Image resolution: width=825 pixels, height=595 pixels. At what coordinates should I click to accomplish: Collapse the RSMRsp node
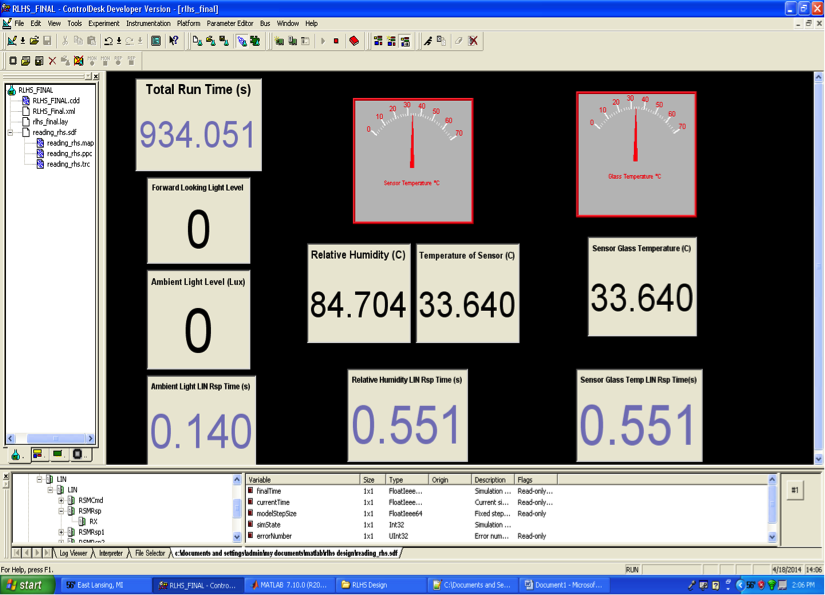(x=61, y=511)
